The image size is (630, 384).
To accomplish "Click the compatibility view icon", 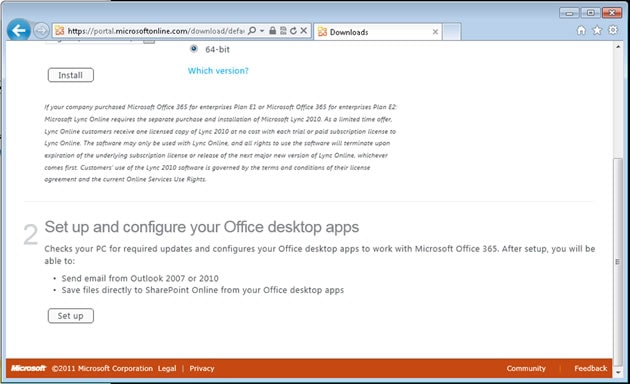I will pyautogui.click(x=283, y=31).
